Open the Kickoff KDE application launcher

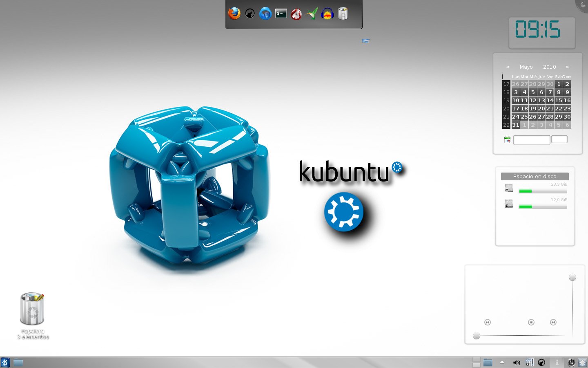pos(5,362)
